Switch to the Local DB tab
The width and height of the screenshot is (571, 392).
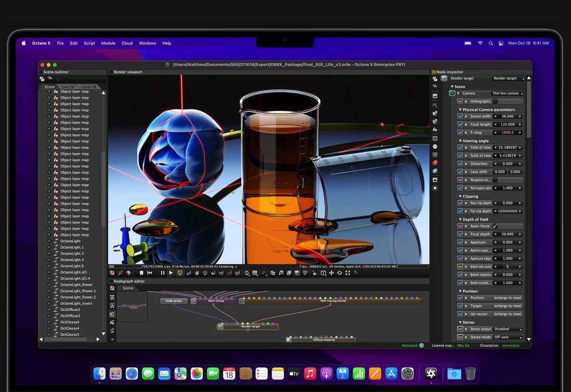pos(89,87)
